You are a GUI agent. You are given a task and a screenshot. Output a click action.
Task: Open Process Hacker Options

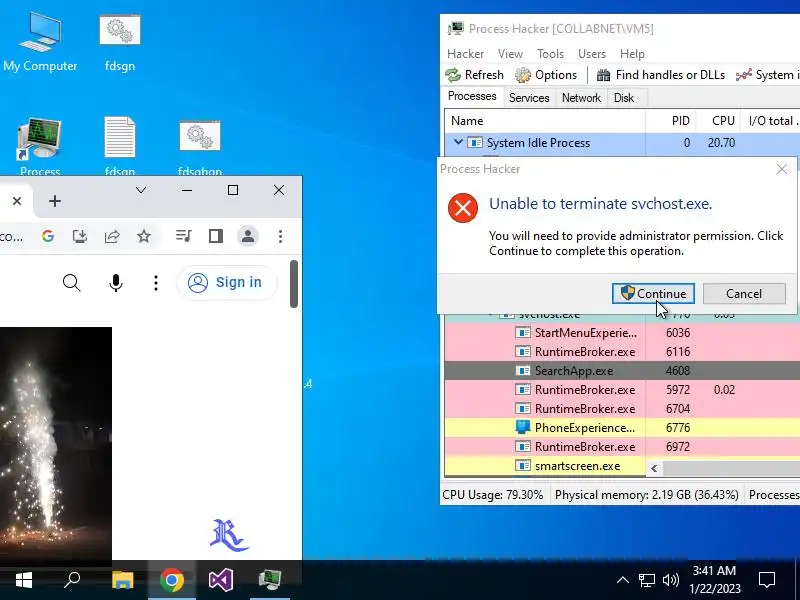(546, 75)
